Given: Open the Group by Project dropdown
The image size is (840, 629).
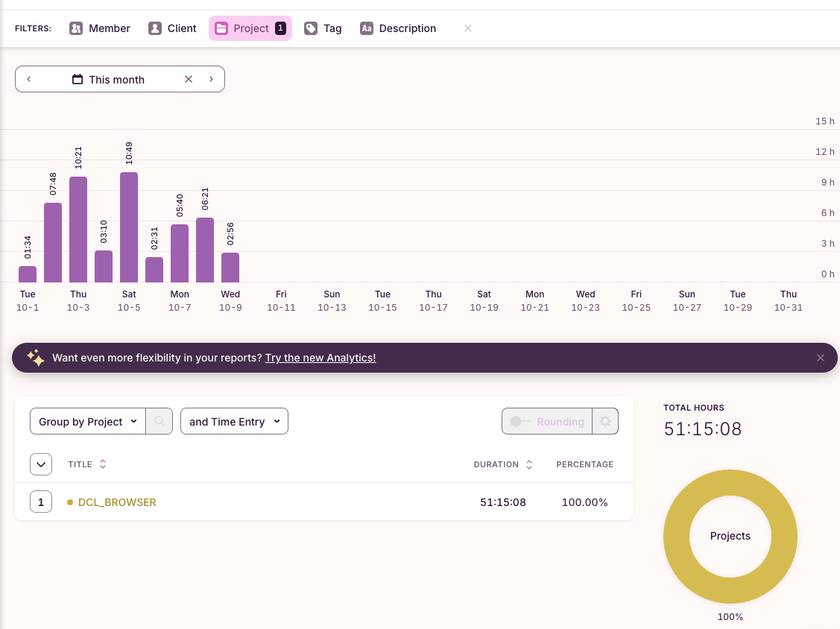Looking at the screenshot, I should click(88, 422).
